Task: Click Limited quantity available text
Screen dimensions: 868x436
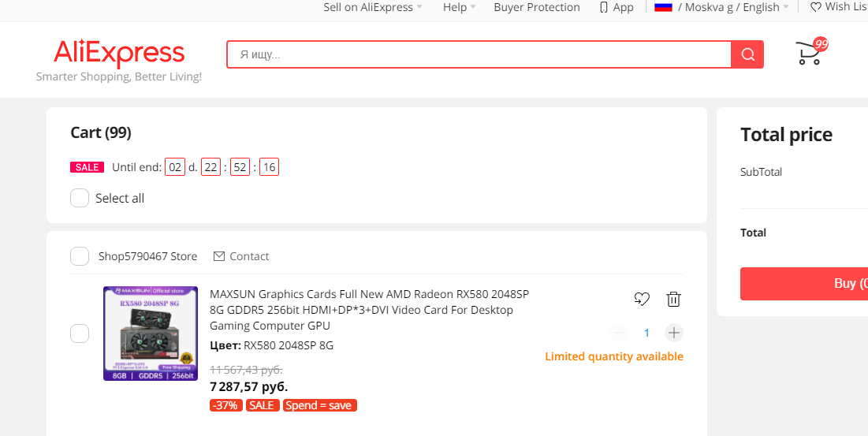Action: point(614,356)
